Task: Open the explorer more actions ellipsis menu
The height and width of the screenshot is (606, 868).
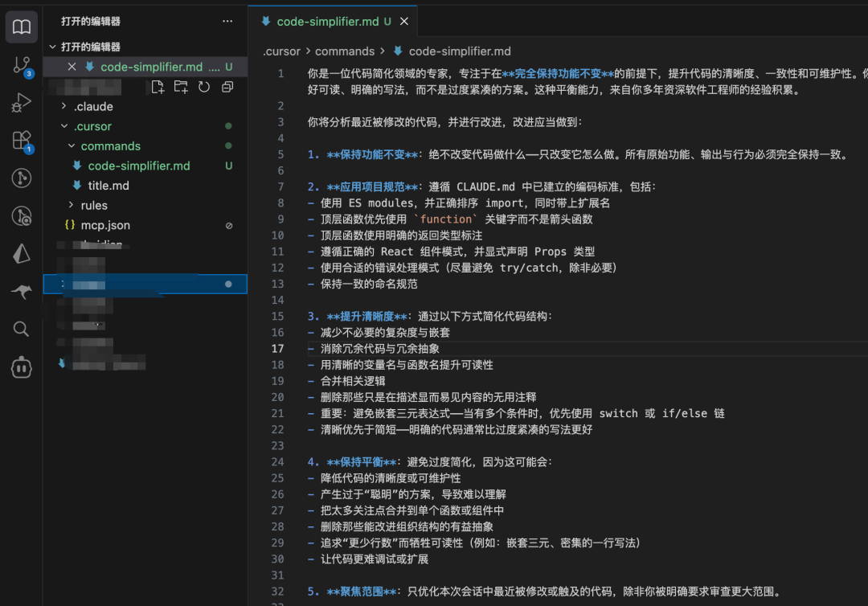Action: (227, 21)
